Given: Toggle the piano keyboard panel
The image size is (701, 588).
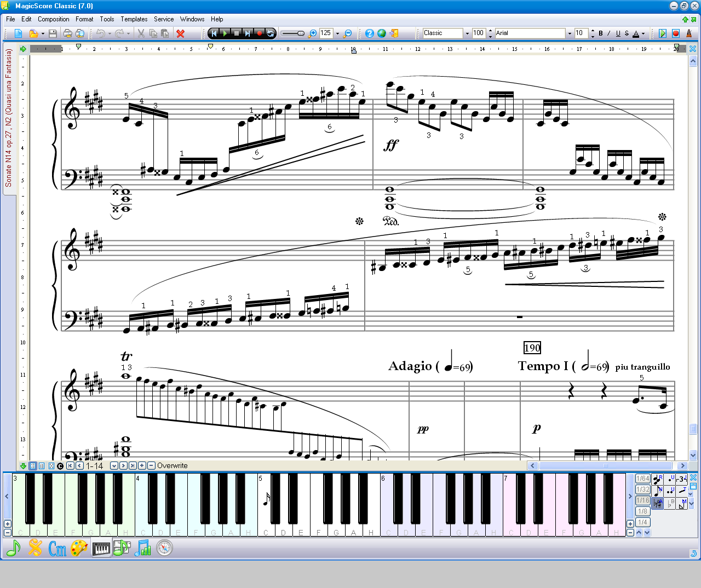Looking at the screenshot, I should coord(101,548).
